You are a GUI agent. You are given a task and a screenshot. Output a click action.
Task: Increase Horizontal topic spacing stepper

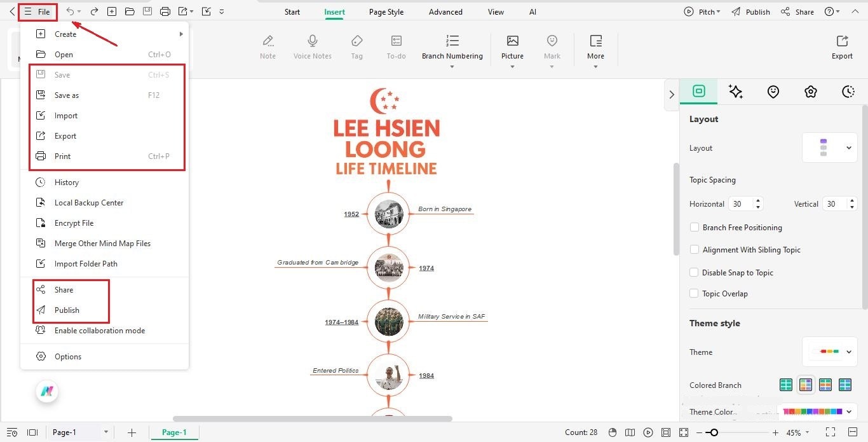pyautogui.click(x=757, y=201)
